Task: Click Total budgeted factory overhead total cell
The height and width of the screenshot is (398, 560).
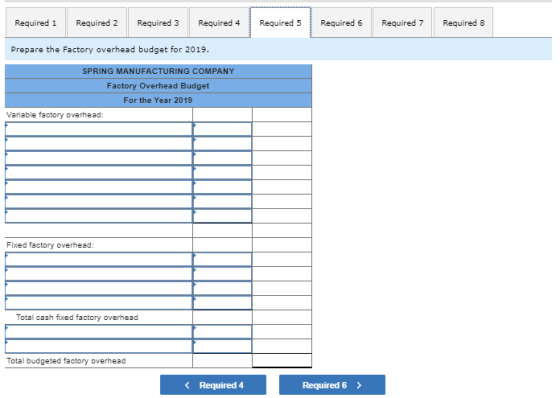Action: (x=282, y=360)
